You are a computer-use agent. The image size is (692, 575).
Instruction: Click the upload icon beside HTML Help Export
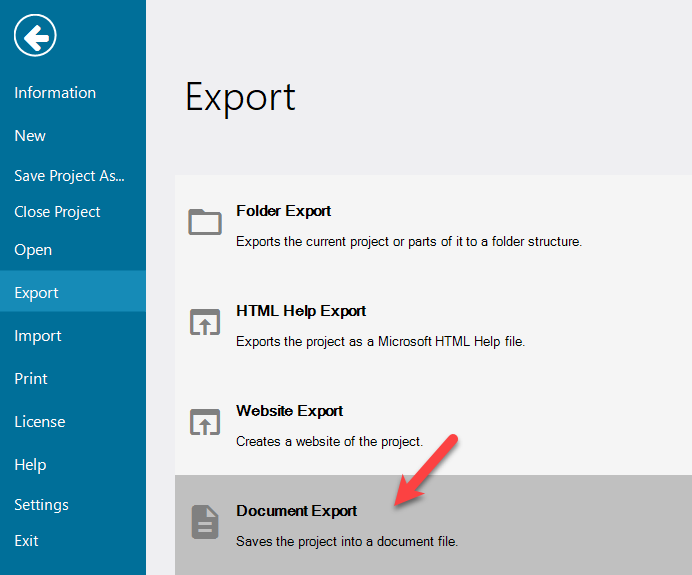click(x=205, y=322)
